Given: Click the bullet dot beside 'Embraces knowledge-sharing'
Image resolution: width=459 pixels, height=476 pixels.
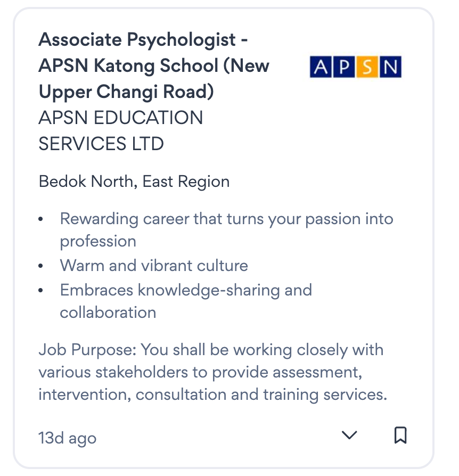Looking at the screenshot, I should pos(42,291).
